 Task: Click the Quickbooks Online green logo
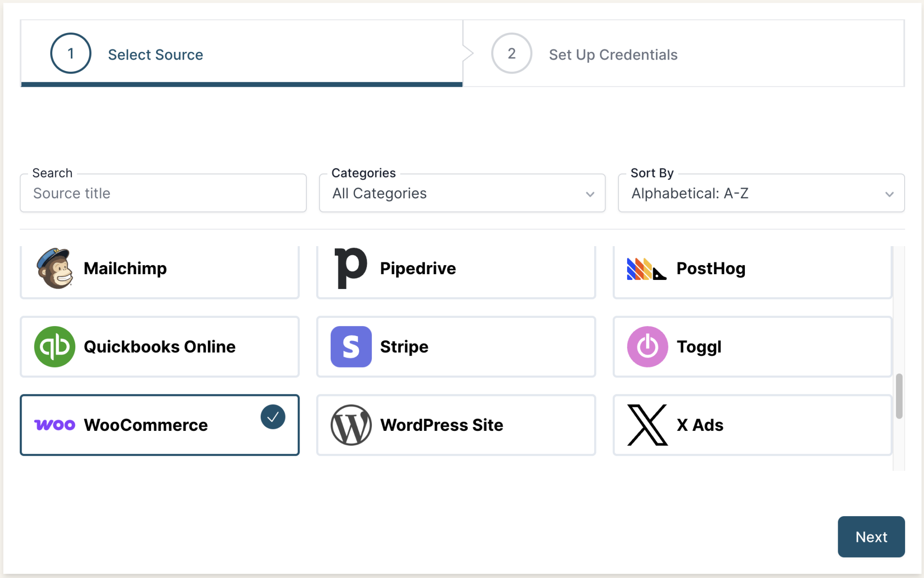pyautogui.click(x=55, y=346)
